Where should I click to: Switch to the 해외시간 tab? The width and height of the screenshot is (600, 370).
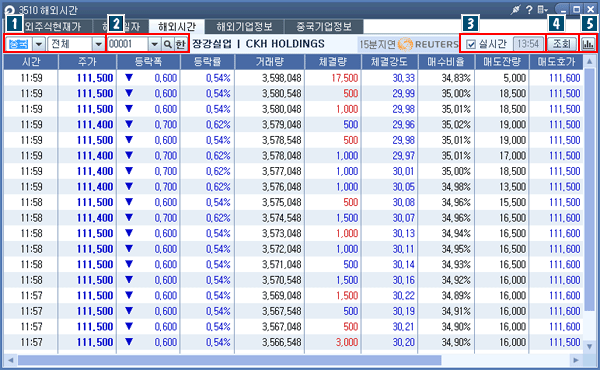pos(177,26)
